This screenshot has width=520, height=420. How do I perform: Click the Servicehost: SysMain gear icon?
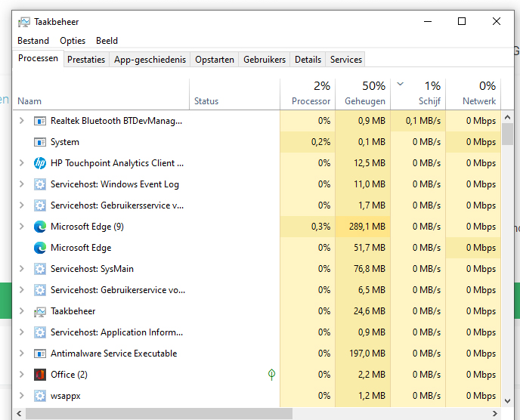pyautogui.click(x=40, y=269)
